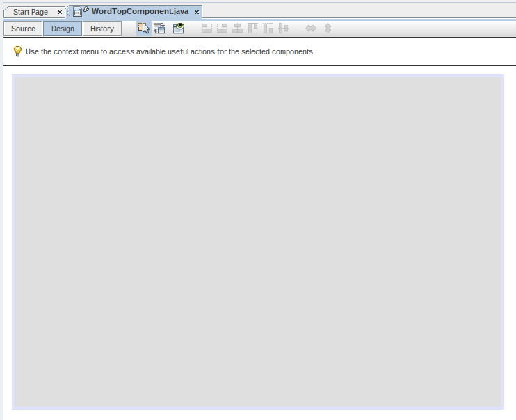Activate the Connection Mode tool
This screenshot has width=516, height=420.
click(159, 29)
